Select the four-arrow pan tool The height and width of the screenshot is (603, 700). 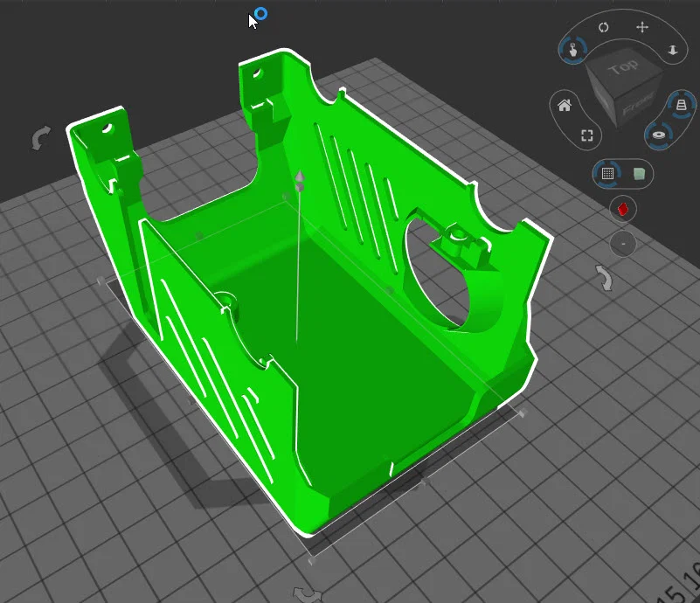pyautogui.click(x=642, y=27)
